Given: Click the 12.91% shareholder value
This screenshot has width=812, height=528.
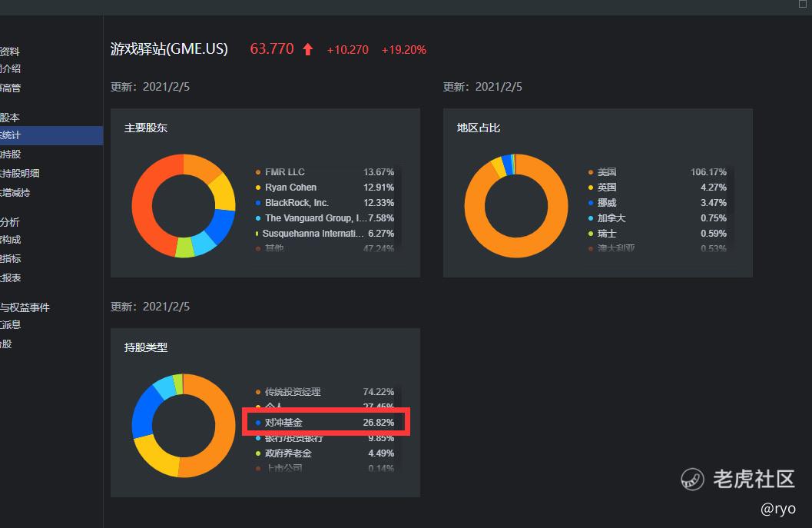Looking at the screenshot, I should point(379,188).
